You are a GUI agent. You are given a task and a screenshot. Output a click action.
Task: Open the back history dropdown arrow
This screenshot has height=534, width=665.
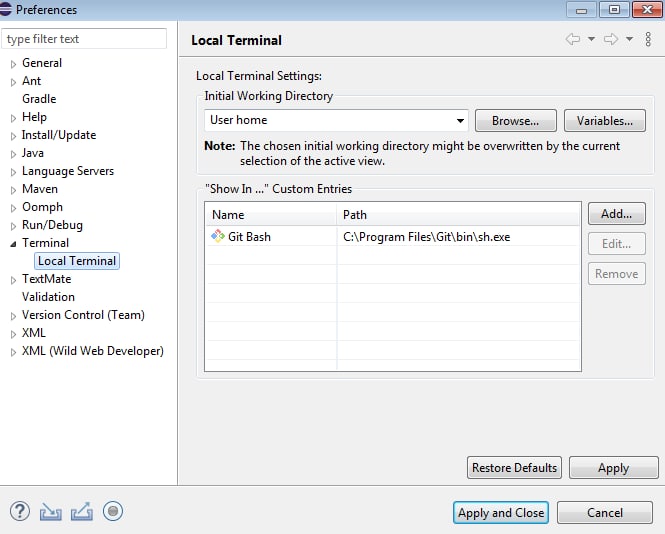pyautogui.click(x=591, y=39)
